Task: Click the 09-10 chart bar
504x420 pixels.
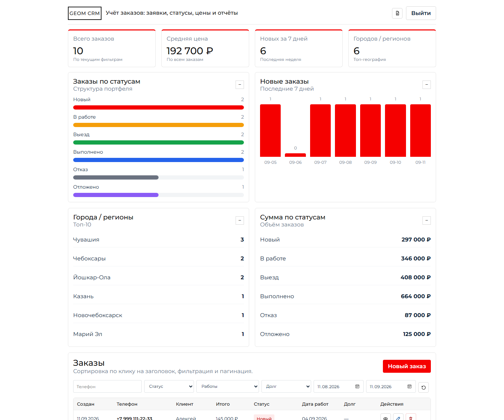Action: [395, 131]
